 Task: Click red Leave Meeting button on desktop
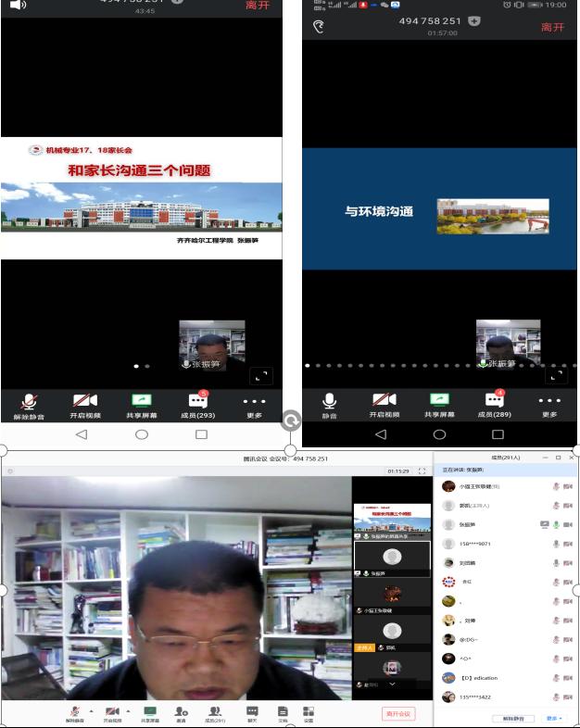[x=398, y=713]
